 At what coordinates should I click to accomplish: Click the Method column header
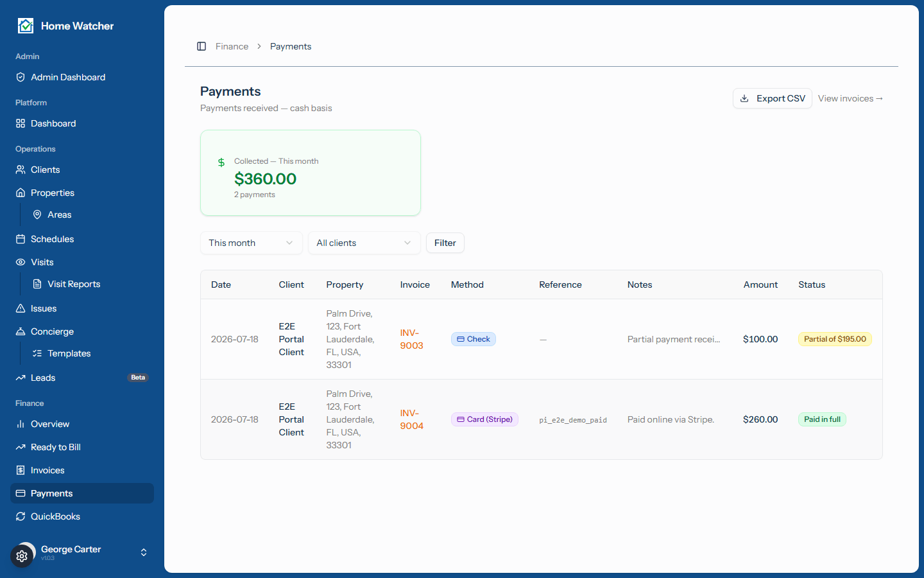coord(467,285)
